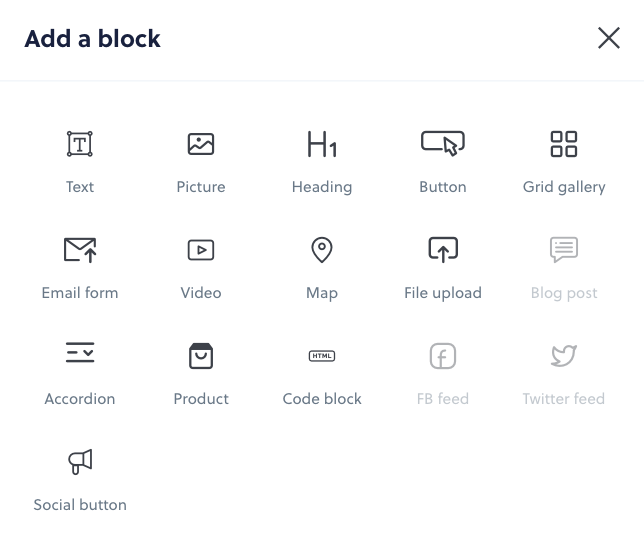This screenshot has width=644, height=547.
Task: Click the 'Email form' label text
Action: [x=80, y=293]
